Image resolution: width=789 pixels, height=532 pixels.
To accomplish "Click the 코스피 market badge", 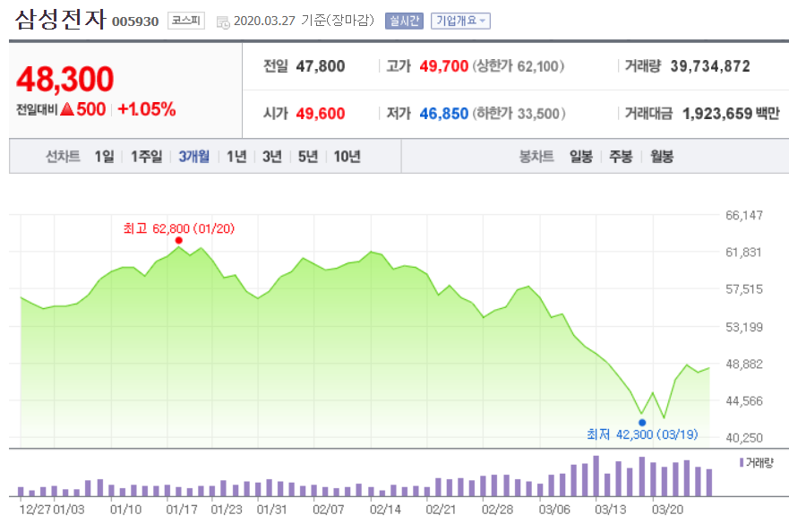I will (x=185, y=21).
